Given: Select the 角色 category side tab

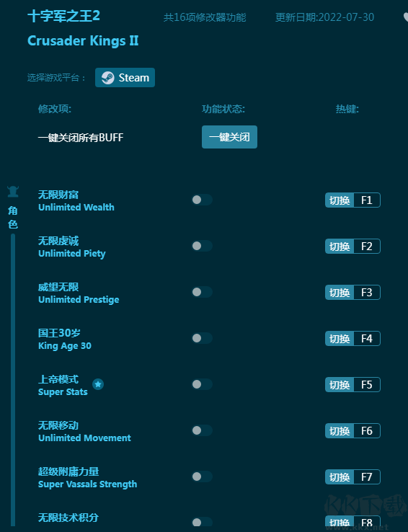Looking at the screenshot, I should click(x=13, y=217).
